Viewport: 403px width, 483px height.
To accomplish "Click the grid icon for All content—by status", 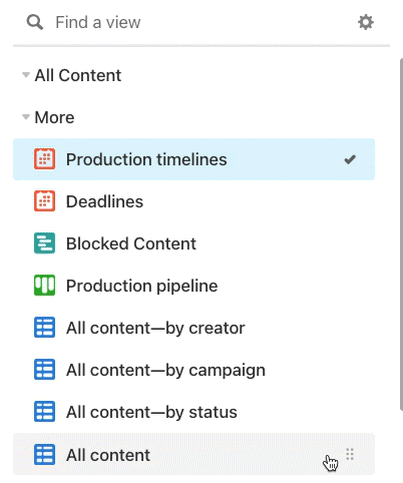I will (x=44, y=412).
